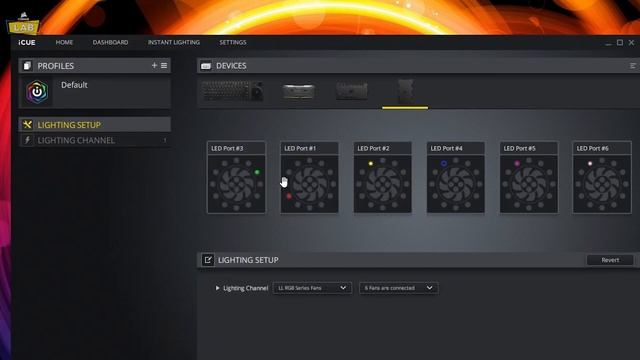Select the third device thumbnail
Screen dimensions: 640x360
(352, 91)
